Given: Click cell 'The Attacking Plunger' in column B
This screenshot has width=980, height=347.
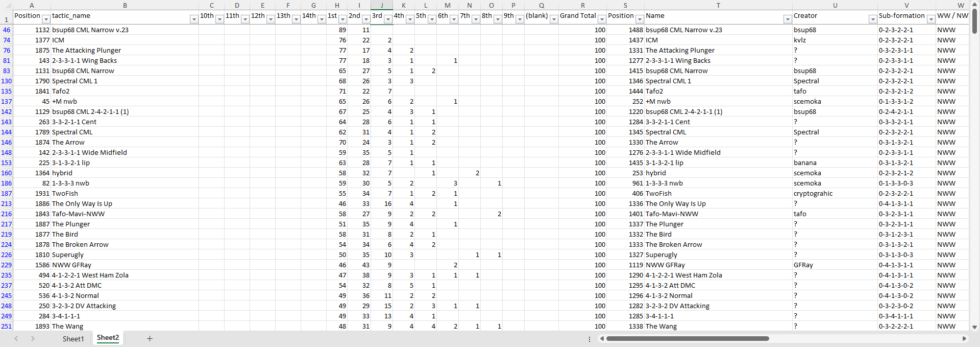Looking at the screenshot, I should pos(125,50).
